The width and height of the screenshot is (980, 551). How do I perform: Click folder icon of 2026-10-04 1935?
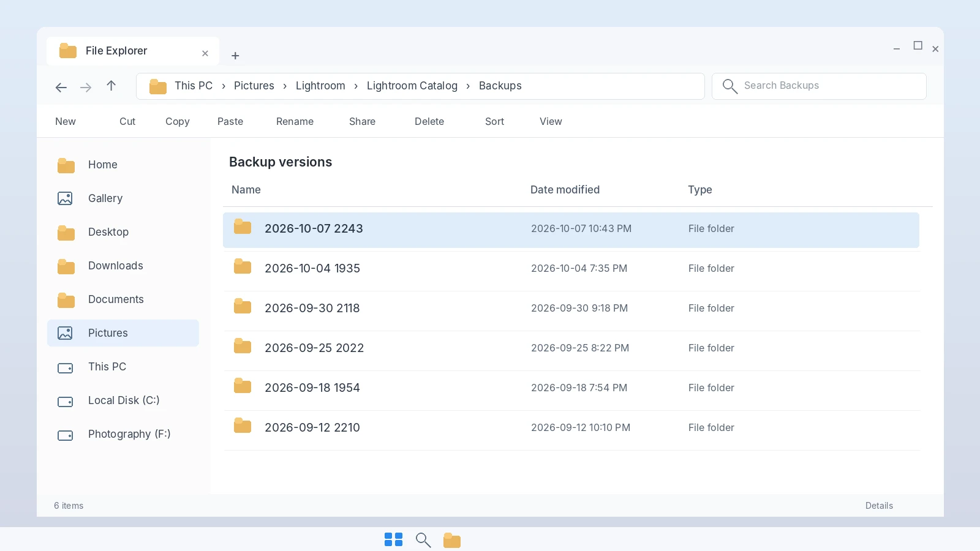(243, 266)
